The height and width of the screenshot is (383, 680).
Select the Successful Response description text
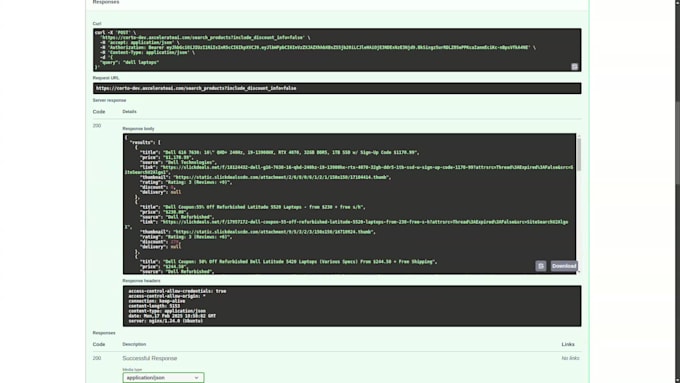pyautogui.click(x=150, y=358)
